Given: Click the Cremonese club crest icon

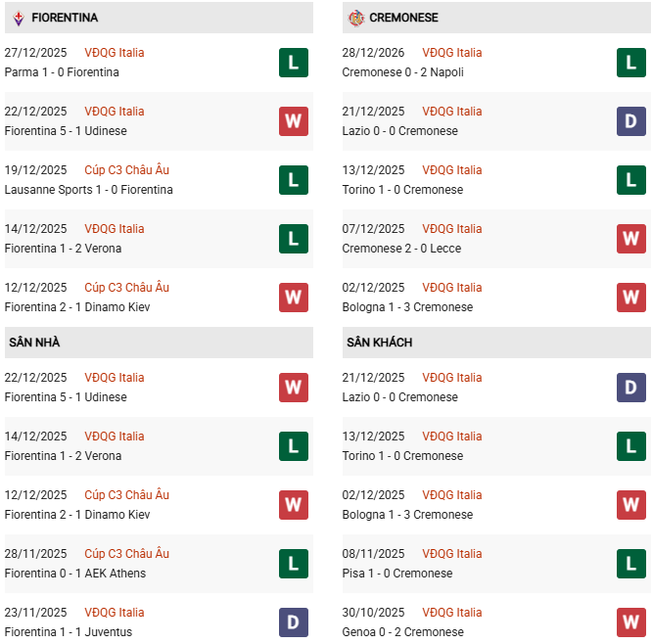Looking at the screenshot, I should (x=356, y=18).
